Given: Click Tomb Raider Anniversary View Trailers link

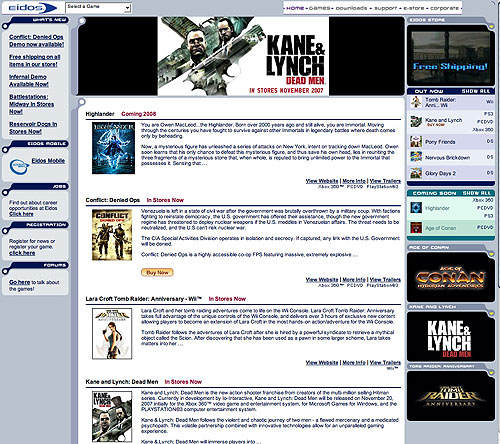Looking at the screenshot, I should tap(385, 363).
